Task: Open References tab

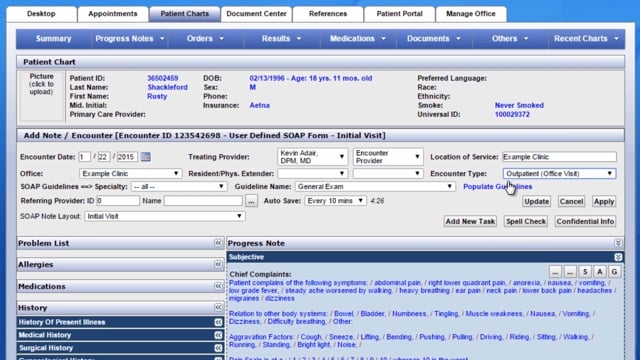Action: coord(328,14)
